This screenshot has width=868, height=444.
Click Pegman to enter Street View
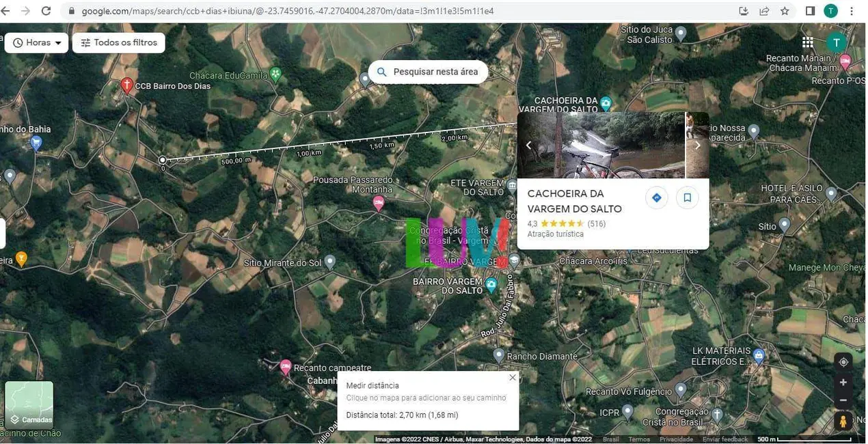[843, 421]
